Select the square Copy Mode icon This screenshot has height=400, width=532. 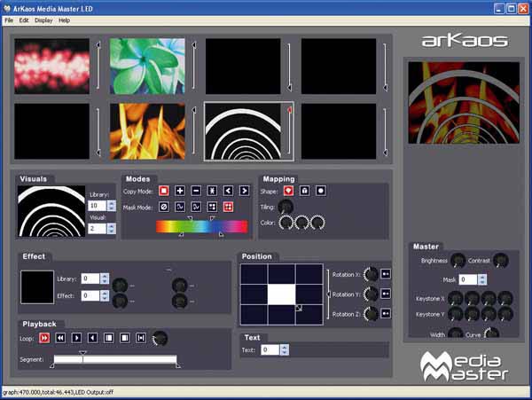[x=164, y=191]
